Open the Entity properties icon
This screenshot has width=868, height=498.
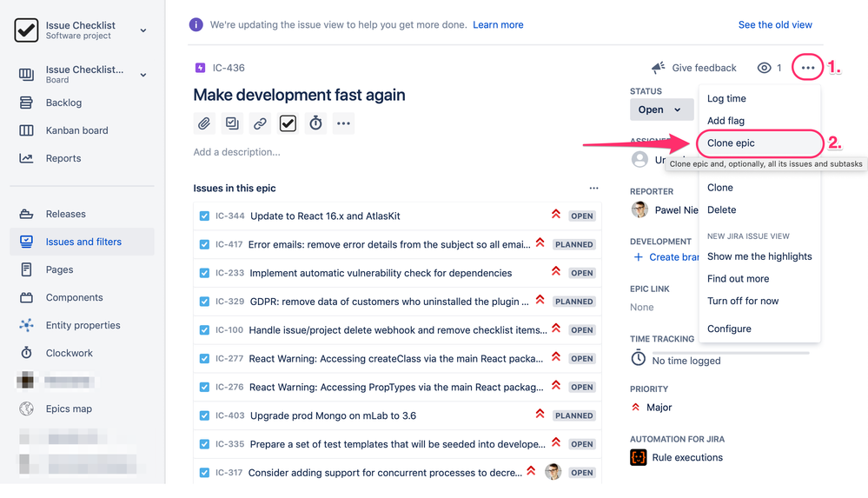(x=26, y=325)
